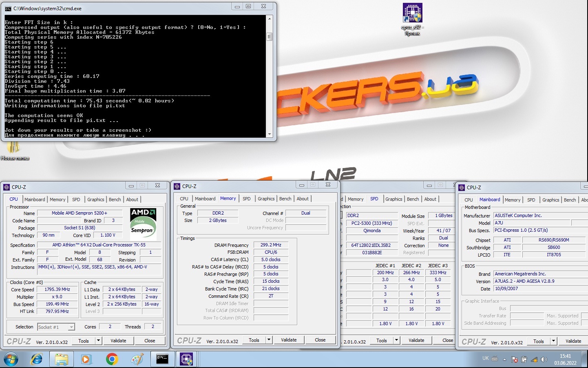Click Validate in the Mainboard tab window
Image resolution: width=588 pixels, height=368 pixels.
(573, 341)
